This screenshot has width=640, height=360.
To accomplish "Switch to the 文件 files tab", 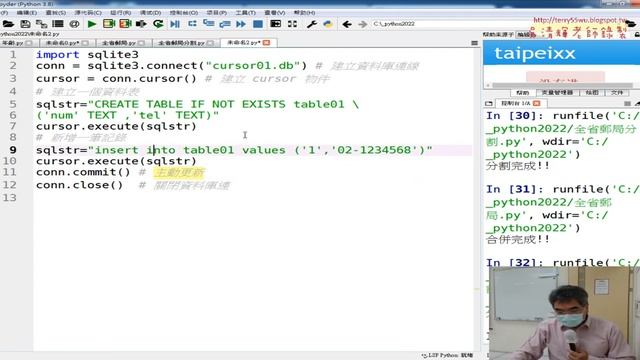I will click(x=617, y=93).
